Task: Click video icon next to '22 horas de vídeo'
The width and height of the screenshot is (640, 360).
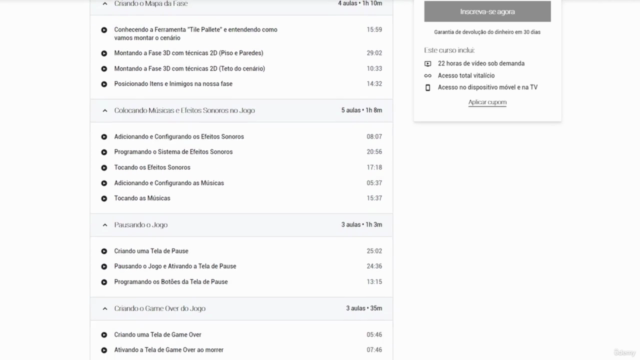Action: (428, 64)
